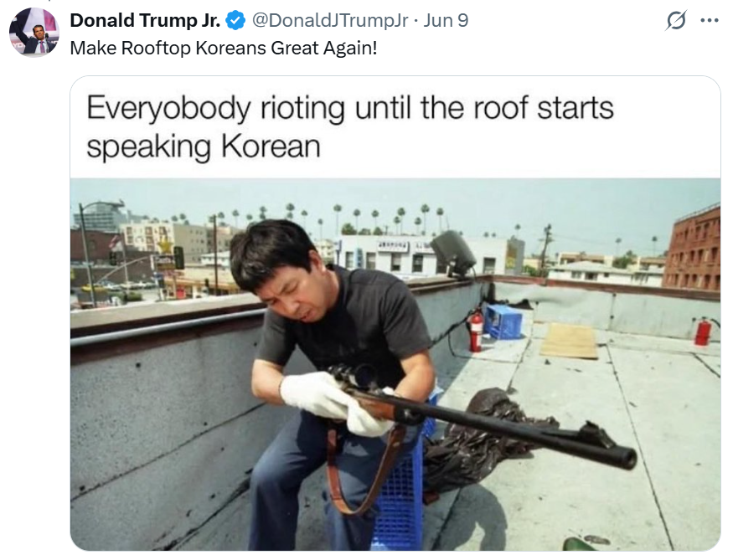733x560 pixels.
Task: Click the fire extinguisher near the right wall
Action: (703, 331)
